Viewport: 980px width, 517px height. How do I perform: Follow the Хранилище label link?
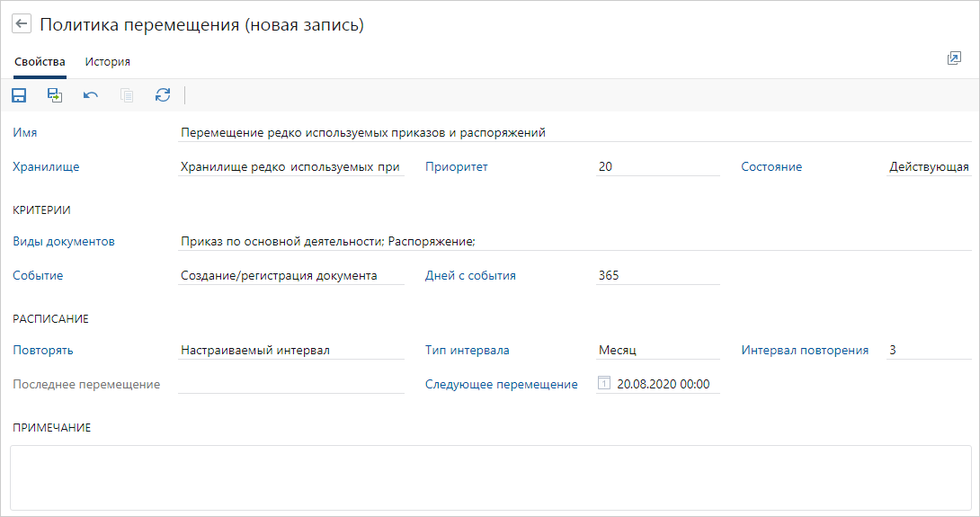click(x=46, y=166)
